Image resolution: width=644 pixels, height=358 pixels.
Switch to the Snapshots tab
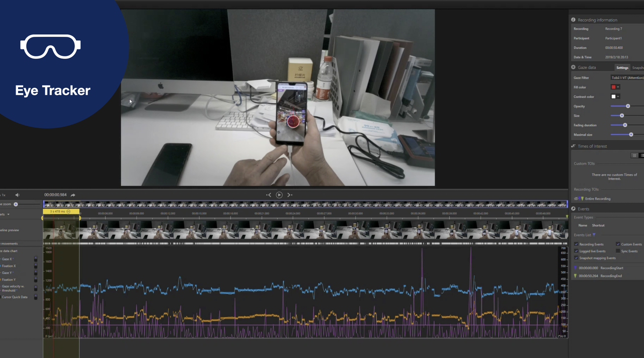click(x=637, y=67)
